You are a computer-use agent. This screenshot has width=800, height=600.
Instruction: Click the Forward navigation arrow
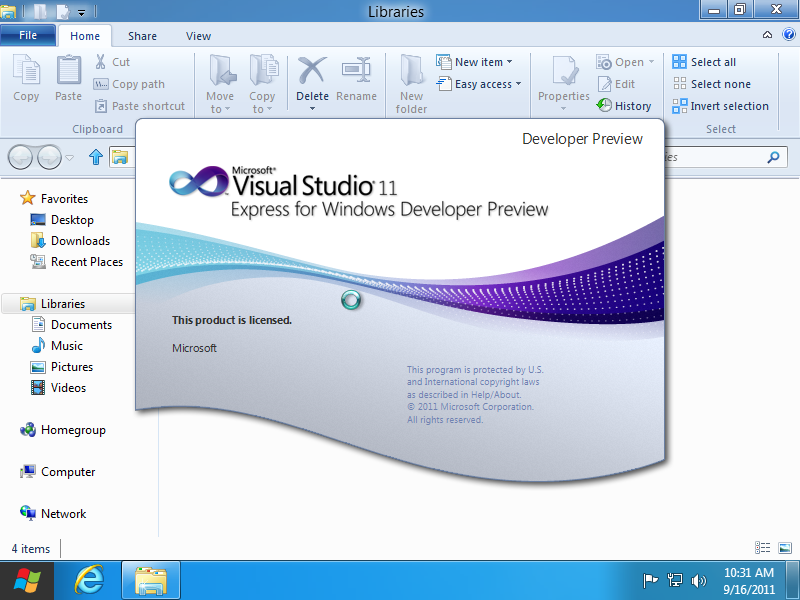tap(49, 157)
